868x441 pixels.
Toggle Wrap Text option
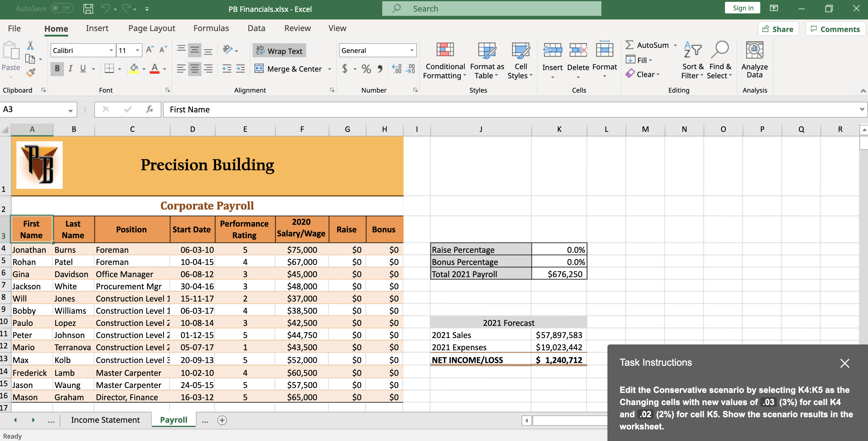point(279,51)
